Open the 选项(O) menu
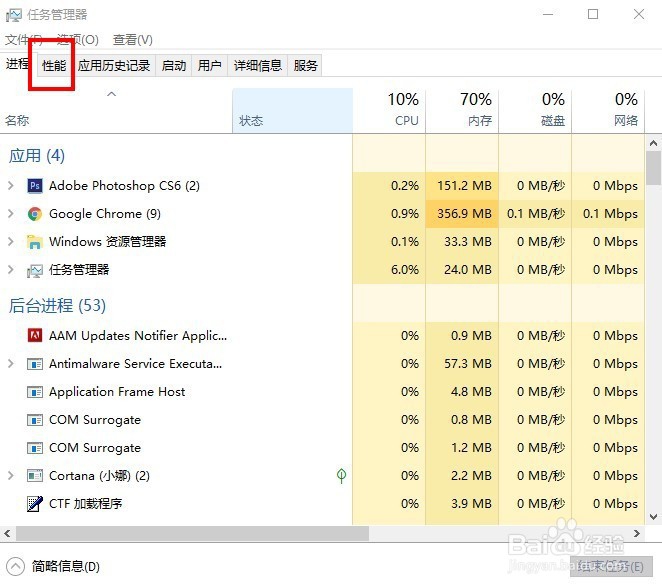 point(78,40)
